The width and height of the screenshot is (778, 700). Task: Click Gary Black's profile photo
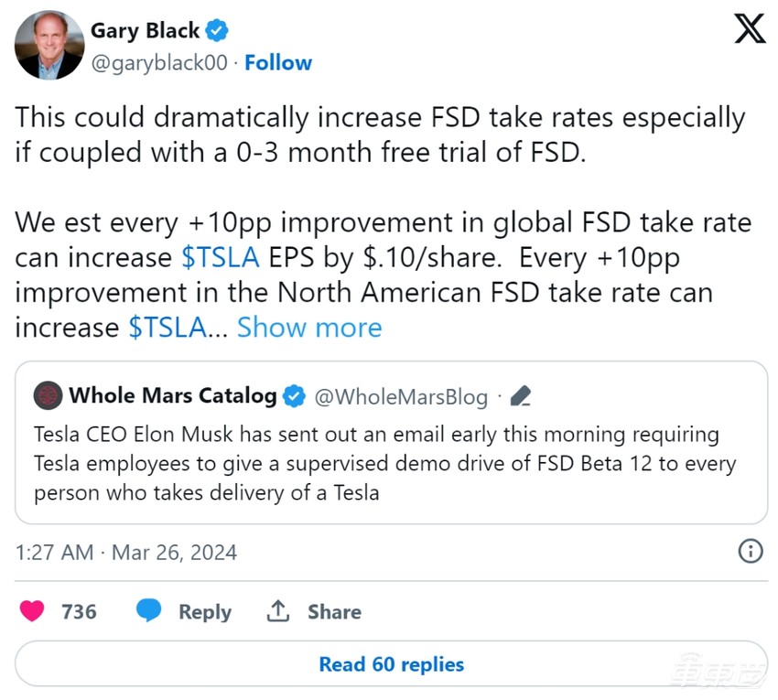pos(49,46)
